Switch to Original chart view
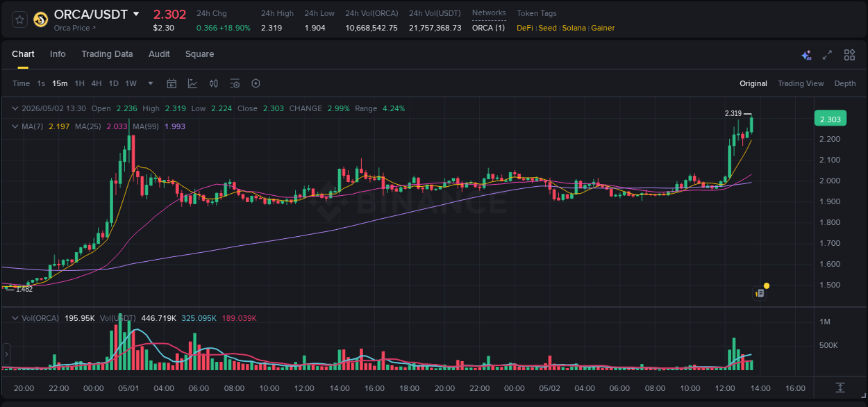The height and width of the screenshot is (407, 868). click(x=753, y=83)
